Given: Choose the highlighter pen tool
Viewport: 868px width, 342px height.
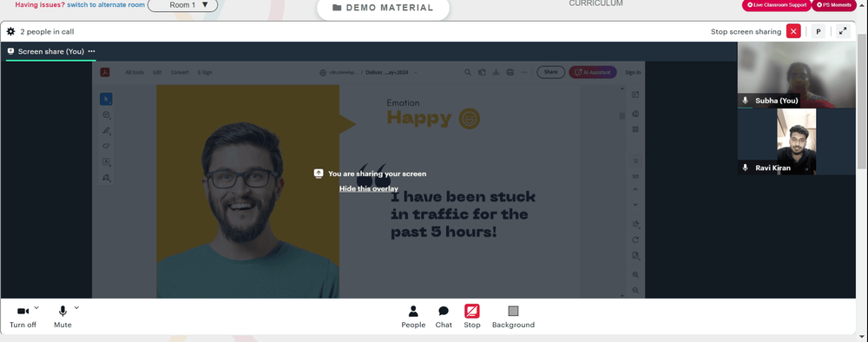Looking at the screenshot, I should tap(106, 130).
